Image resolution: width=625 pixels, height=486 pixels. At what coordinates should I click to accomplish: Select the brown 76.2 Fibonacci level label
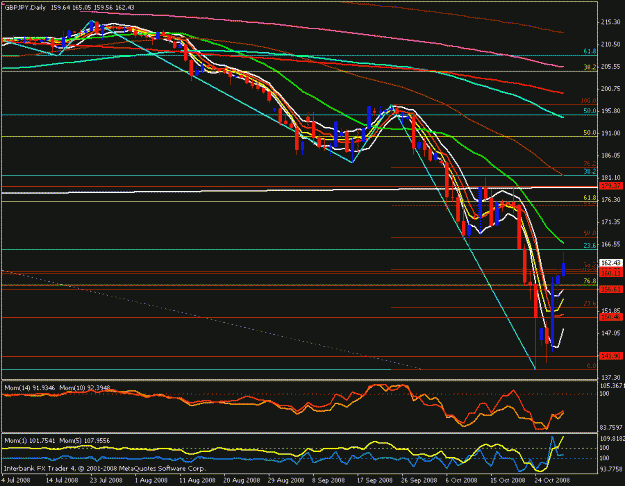[x=590, y=164]
